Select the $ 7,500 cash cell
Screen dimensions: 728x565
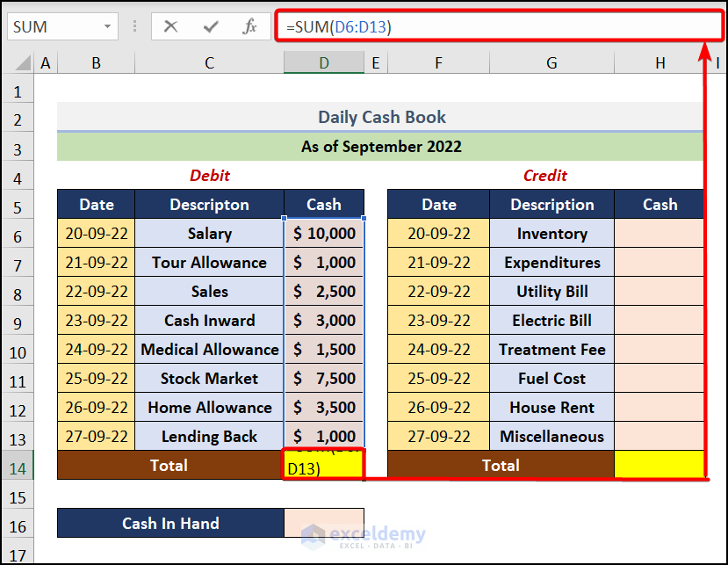(324, 378)
